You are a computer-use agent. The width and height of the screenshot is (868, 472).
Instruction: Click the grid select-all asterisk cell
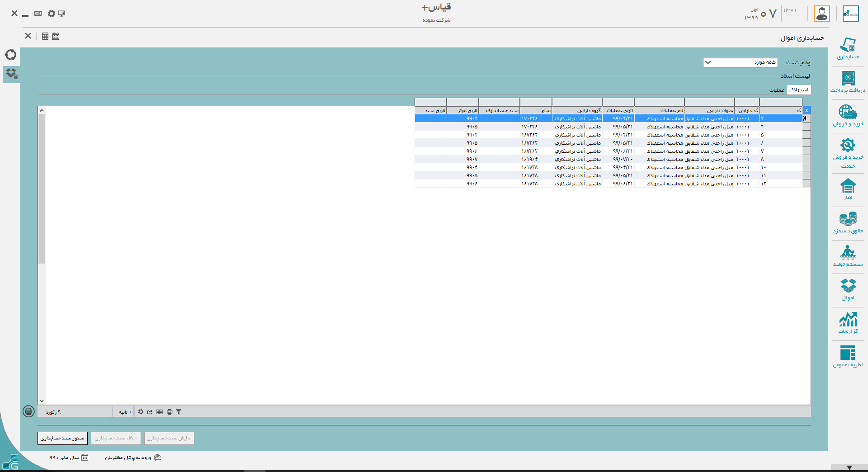coord(807,110)
